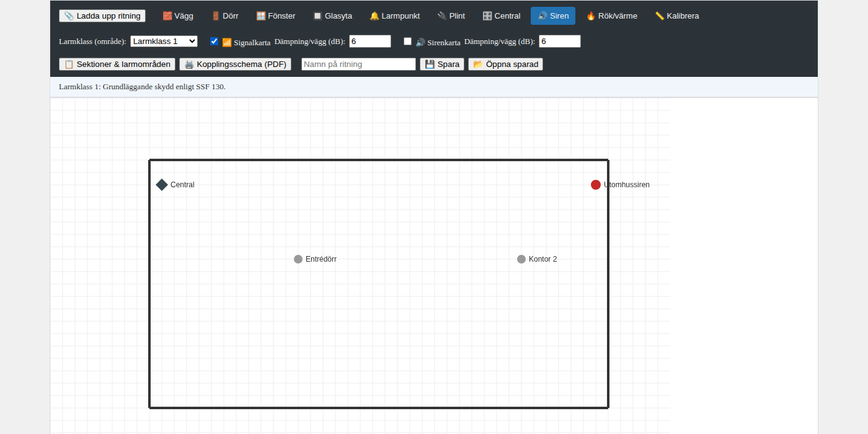Select the Vägg (wall) tool
868x434 pixels.
[x=178, y=16]
